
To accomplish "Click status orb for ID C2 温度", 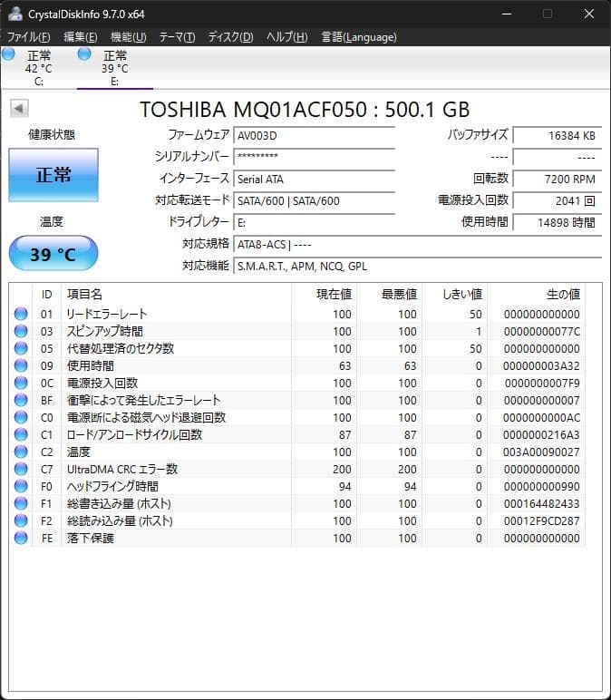I will [x=21, y=452].
